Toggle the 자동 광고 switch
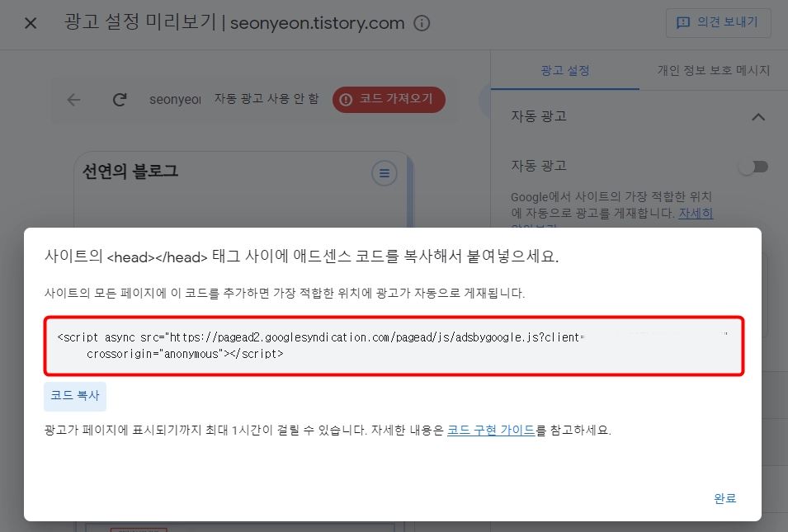The width and height of the screenshot is (788, 532). (754, 167)
